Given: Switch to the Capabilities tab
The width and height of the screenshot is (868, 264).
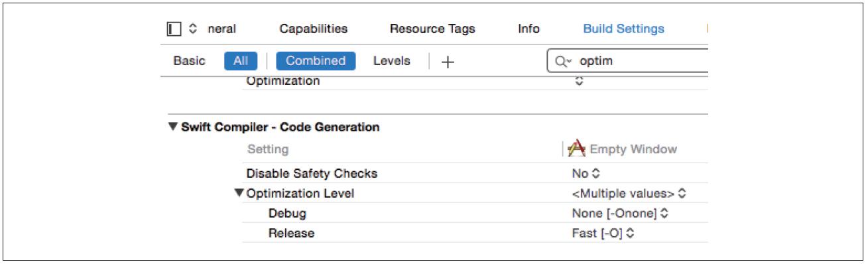Looking at the screenshot, I should coord(314,29).
